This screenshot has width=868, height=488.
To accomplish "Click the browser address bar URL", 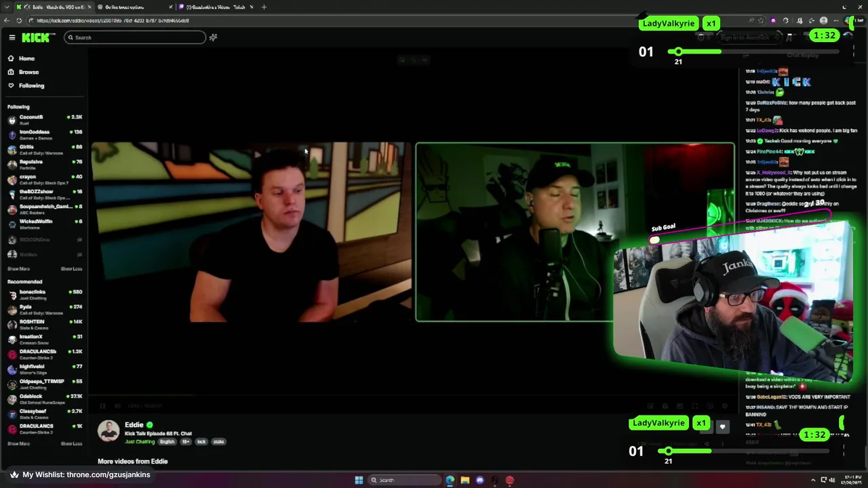I will pyautogui.click(x=113, y=20).
